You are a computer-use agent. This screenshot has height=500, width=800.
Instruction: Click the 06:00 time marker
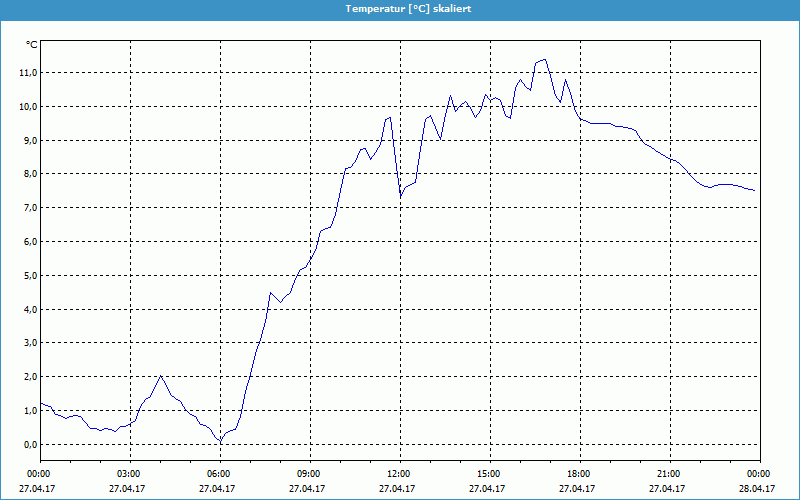pyautogui.click(x=219, y=474)
